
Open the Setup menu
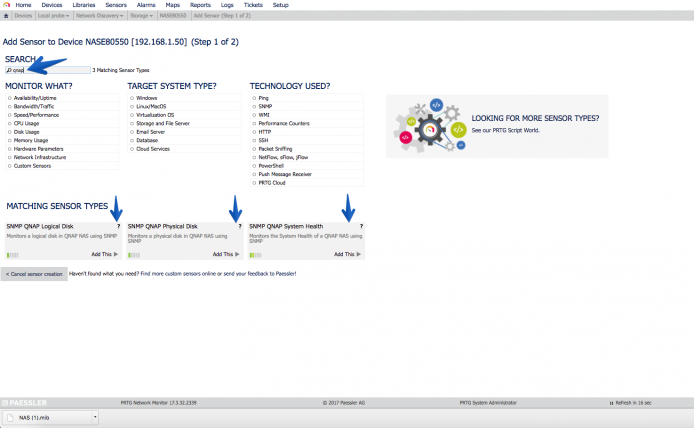tap(281, 5)
